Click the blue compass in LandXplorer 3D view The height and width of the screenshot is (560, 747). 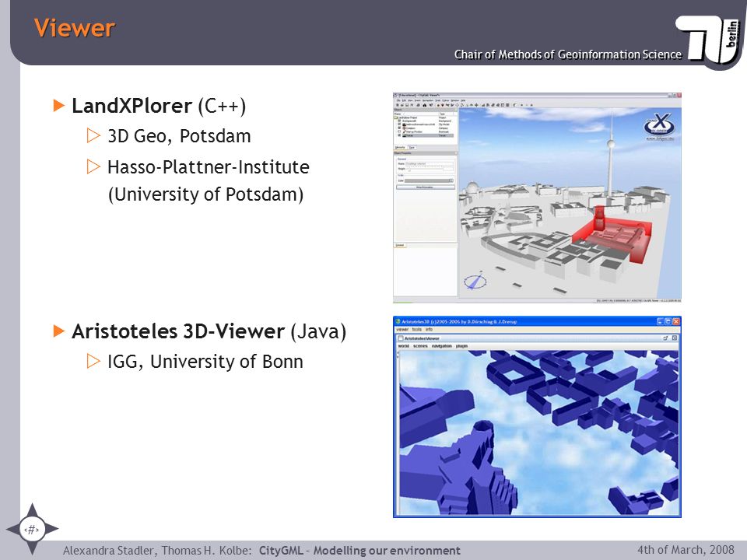pos(475,281)
